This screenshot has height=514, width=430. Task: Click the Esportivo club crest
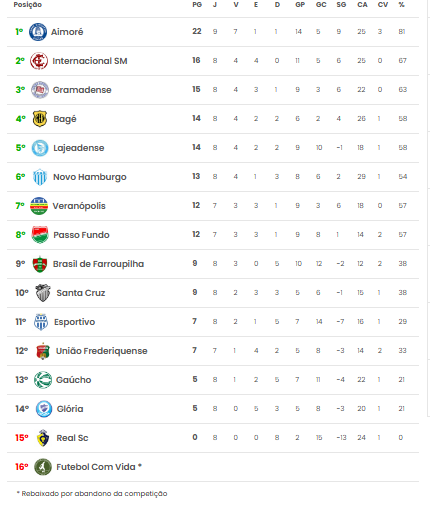tap(41, 322)
